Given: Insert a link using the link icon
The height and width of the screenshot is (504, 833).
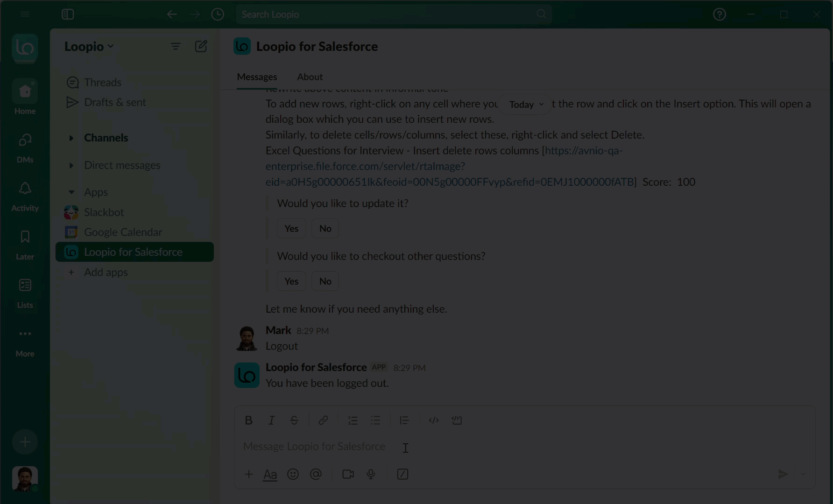Looking at the screenshot, I should click(x=323, y=420).
